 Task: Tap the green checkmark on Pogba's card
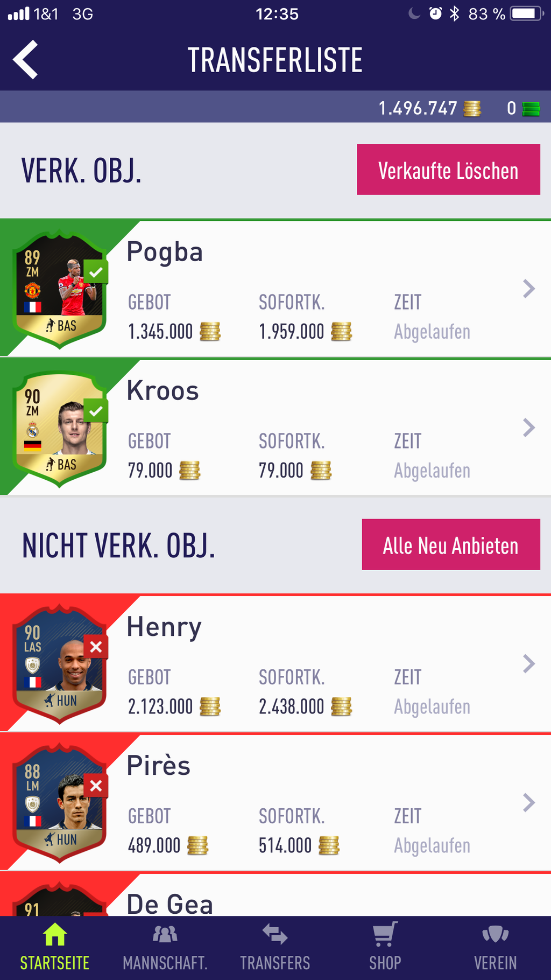point(96,272)
